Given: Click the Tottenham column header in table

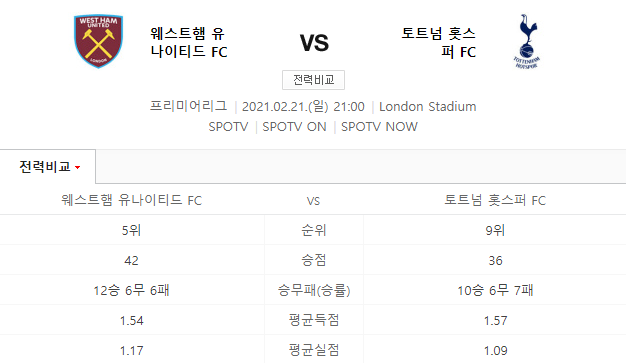Looking at the screenshot, I should click(495, 200).
